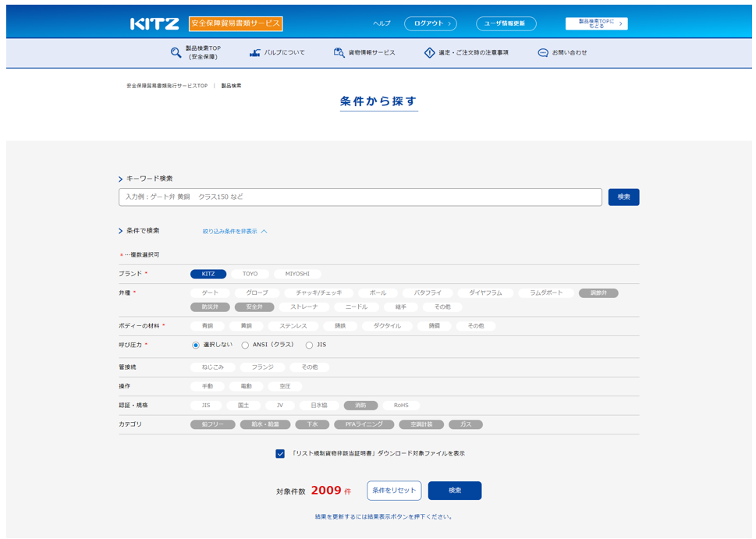Select the TOYO brand chip
Viewport: 756px width, 539px height.
250,274
